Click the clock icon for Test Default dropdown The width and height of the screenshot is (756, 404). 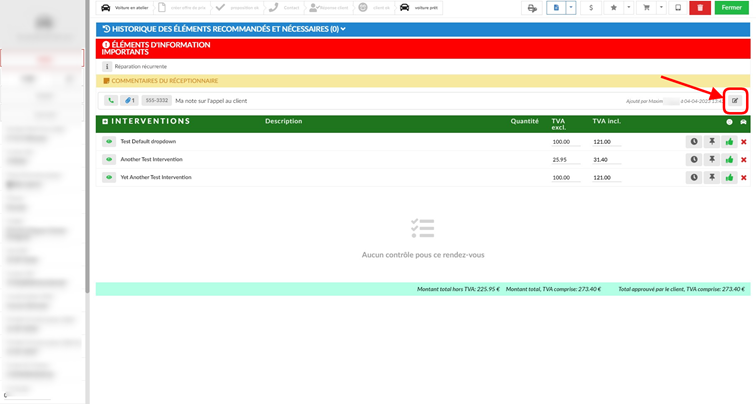(694, 142)
